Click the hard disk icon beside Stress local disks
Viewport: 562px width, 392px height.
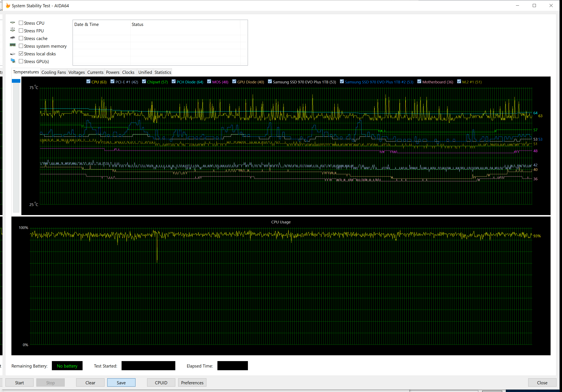[x=12, y=54]
